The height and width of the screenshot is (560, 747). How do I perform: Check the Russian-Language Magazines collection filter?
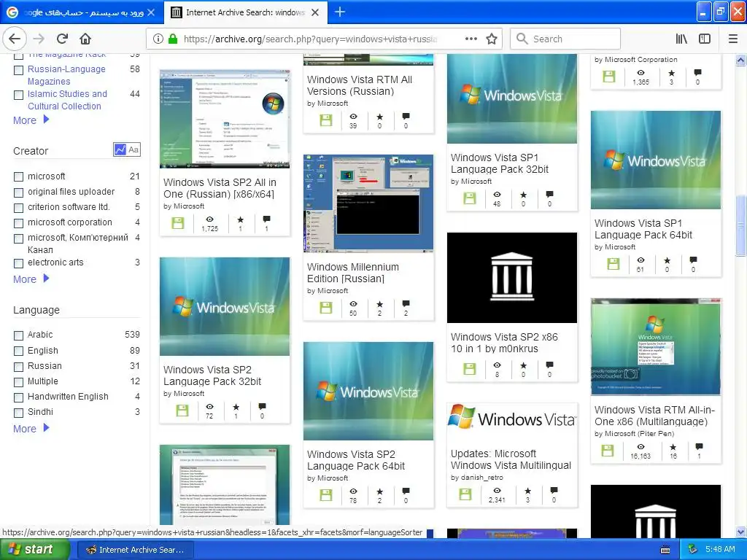[18, 70]
